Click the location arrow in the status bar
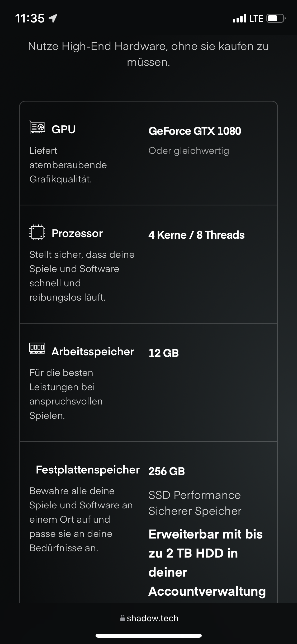297x644 pixels. pos(54,18)
